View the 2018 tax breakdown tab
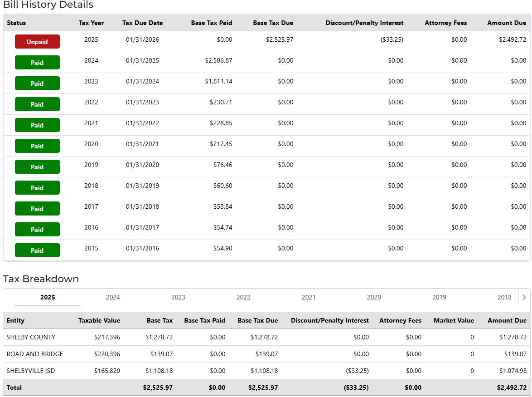The width and height of the screenshot is (532, 397). click(x=504, y=297)
